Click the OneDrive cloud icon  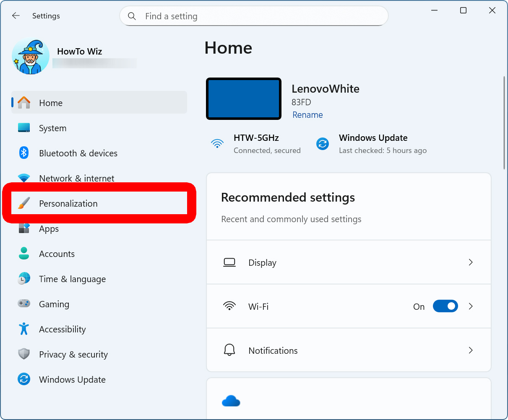231,401
